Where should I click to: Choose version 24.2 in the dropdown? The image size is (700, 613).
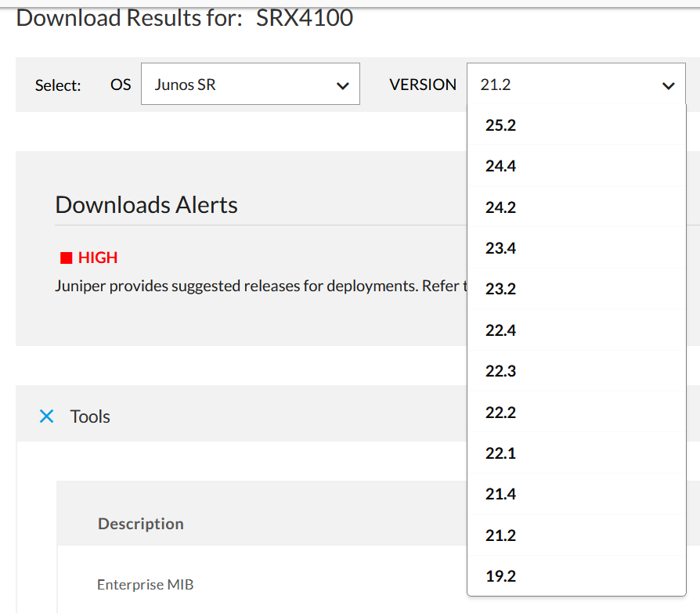pos(576,207)
